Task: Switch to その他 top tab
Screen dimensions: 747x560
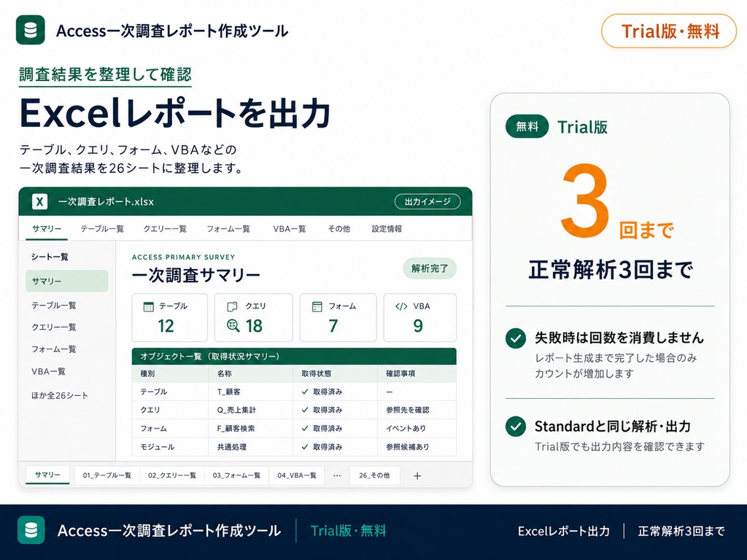Action: pos(338,229)
